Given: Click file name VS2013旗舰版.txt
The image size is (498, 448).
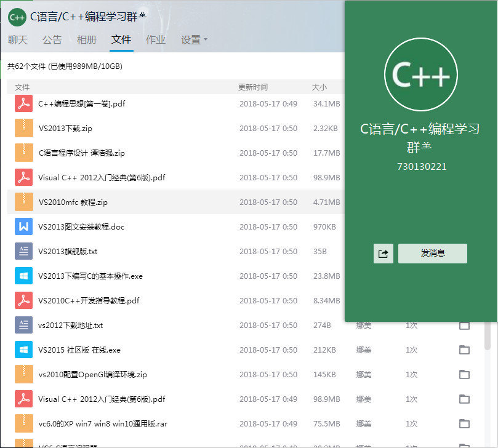Looking at the screenshot, I should click(x=68, y=251).
